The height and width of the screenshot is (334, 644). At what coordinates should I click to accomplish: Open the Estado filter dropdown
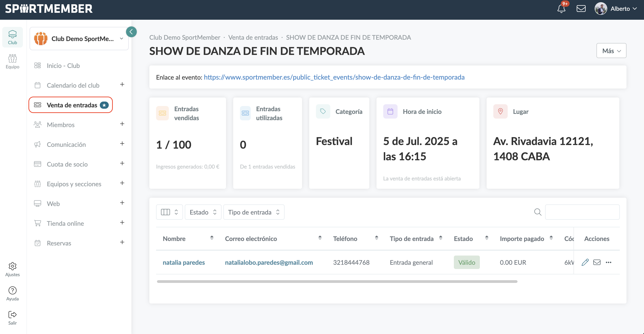pos(203,212)
